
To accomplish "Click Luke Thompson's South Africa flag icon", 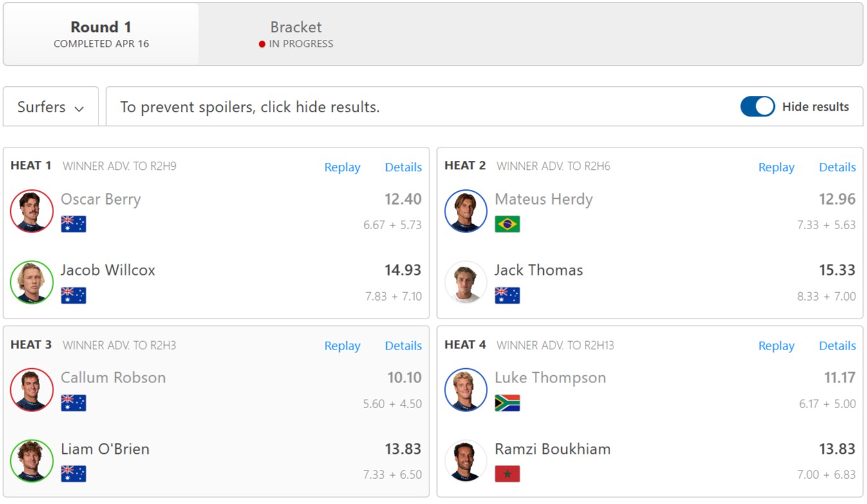I will click(507, 403).
